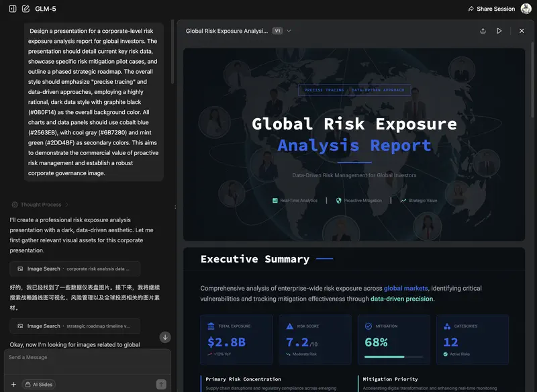Image resolution: width=537 pixels, height=392 pixels.
Task: Click the plus attachment icon
Action: [x=13, y=385]
